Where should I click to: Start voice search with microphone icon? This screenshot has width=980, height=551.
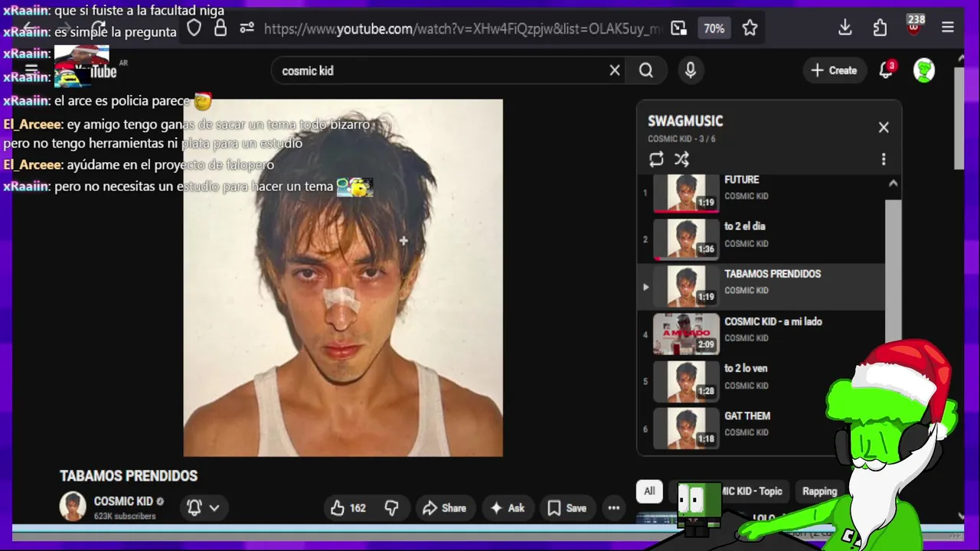click(x=691, y=70)
